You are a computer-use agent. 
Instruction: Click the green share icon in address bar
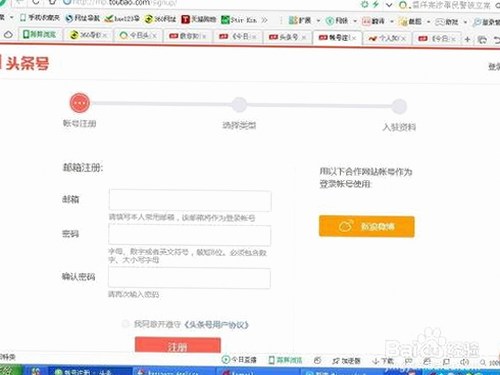[x=364, y=4]
